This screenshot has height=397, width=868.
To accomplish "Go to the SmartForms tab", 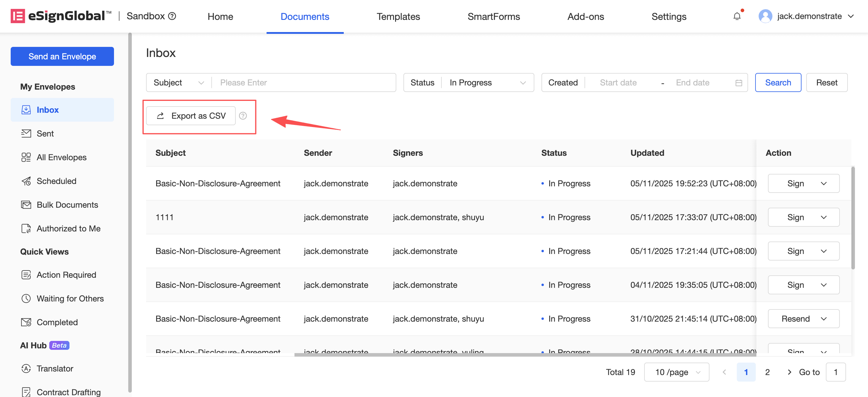I will pos(493,16).
